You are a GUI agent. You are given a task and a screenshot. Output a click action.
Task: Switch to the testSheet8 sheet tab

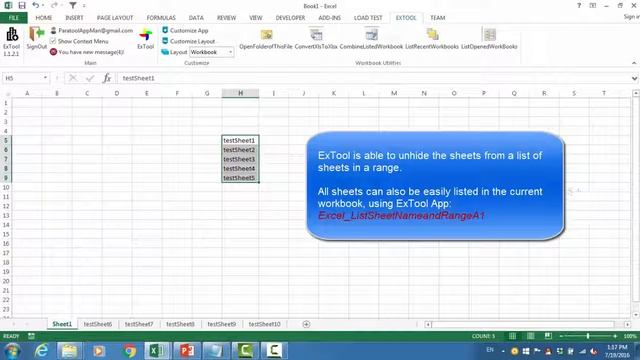180,324
